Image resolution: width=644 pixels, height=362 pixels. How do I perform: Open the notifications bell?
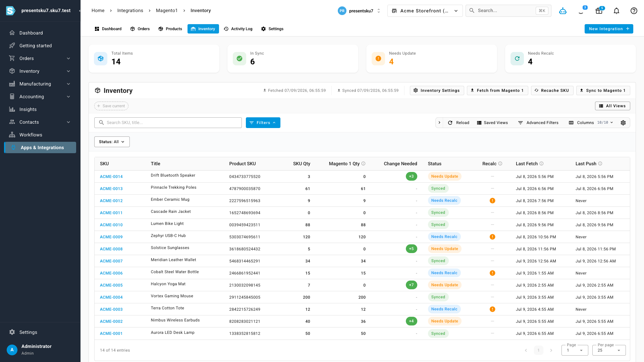(x=616, y=11)
